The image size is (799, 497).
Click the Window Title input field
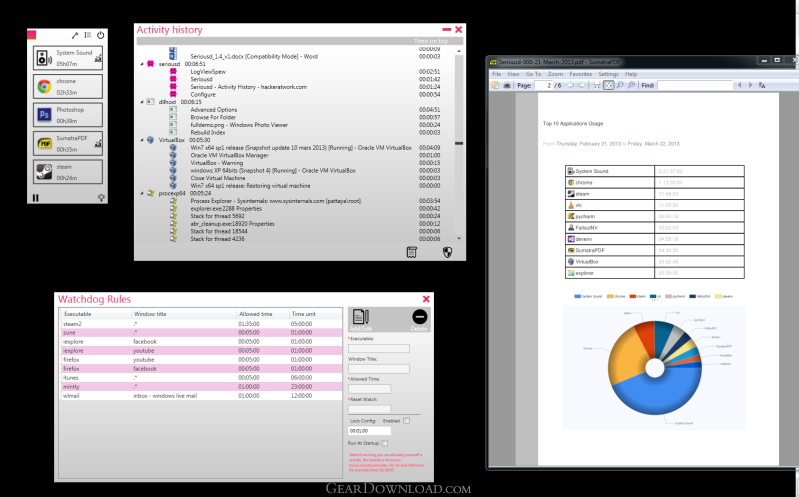coord(379,369)
